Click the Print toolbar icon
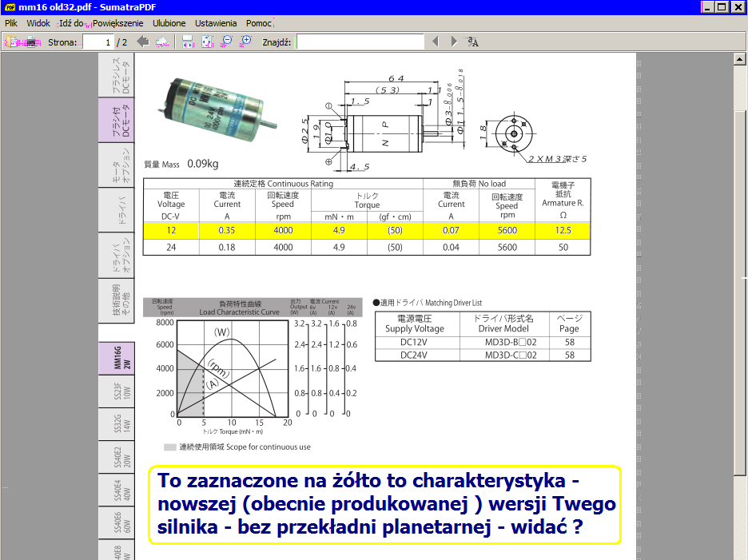Image resolution: width=748 pixels, height=560 pixels. pyautogui.click(x=33, y=42)
